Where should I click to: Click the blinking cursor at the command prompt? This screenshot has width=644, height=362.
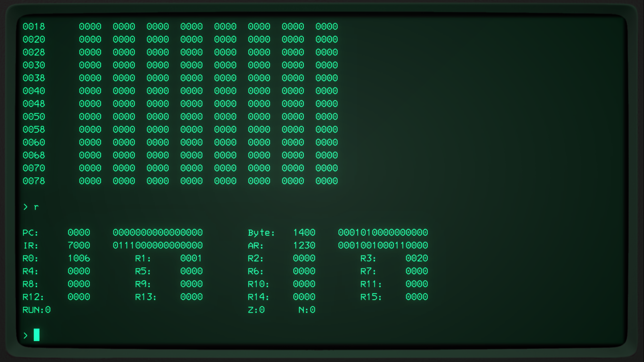point(37,335)
